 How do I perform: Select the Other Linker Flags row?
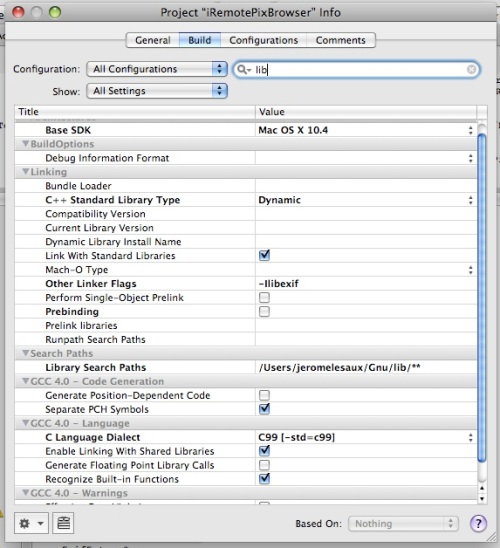pos(246,283)
